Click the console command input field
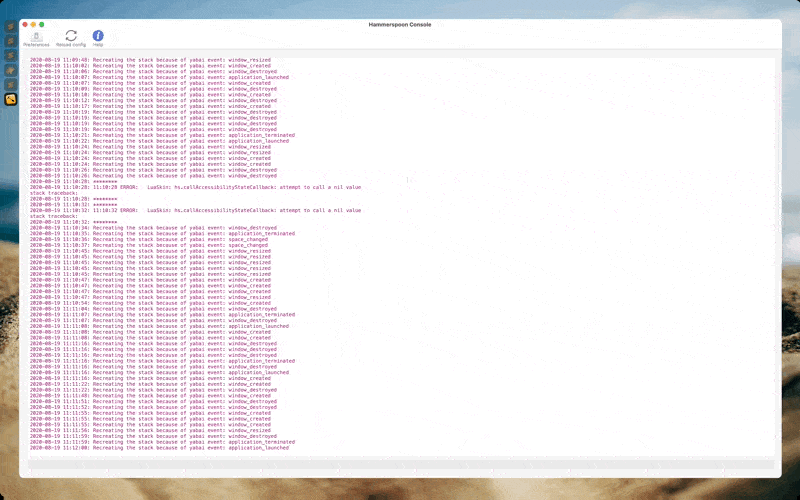The image size is (800, 500). 401,464
